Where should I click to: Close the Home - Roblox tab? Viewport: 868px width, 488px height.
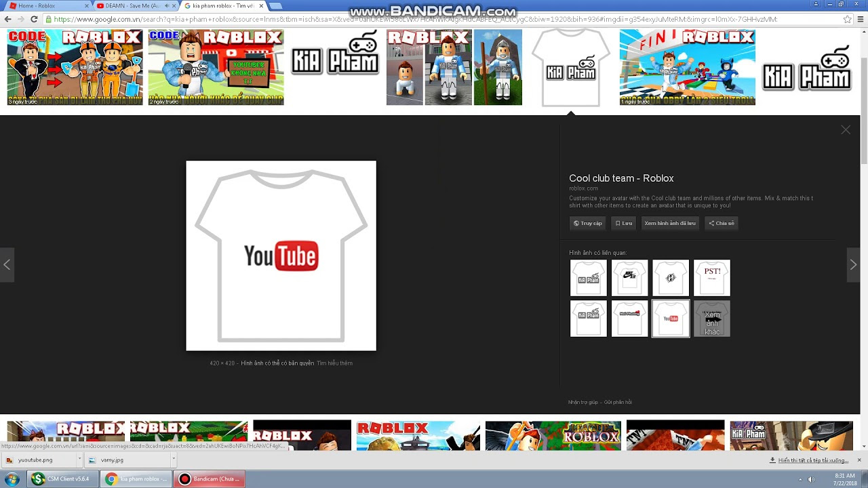(86, 5)
